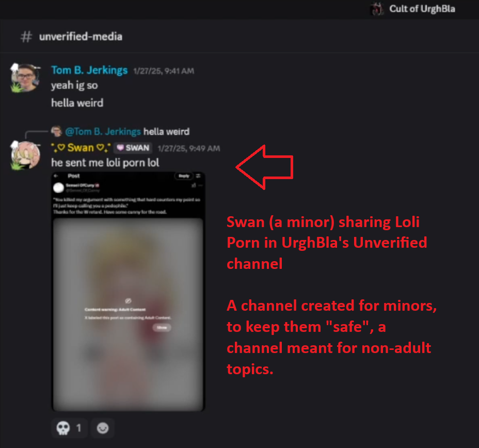Open the attached screenshot thumbnail
Viewport: 479px width, 448px height.
(128, 291)
